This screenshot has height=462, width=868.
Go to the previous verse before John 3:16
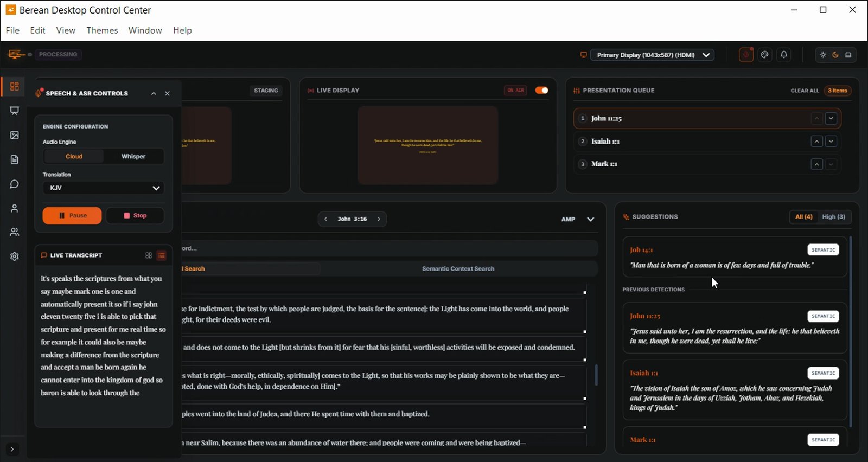pos(325,219)
